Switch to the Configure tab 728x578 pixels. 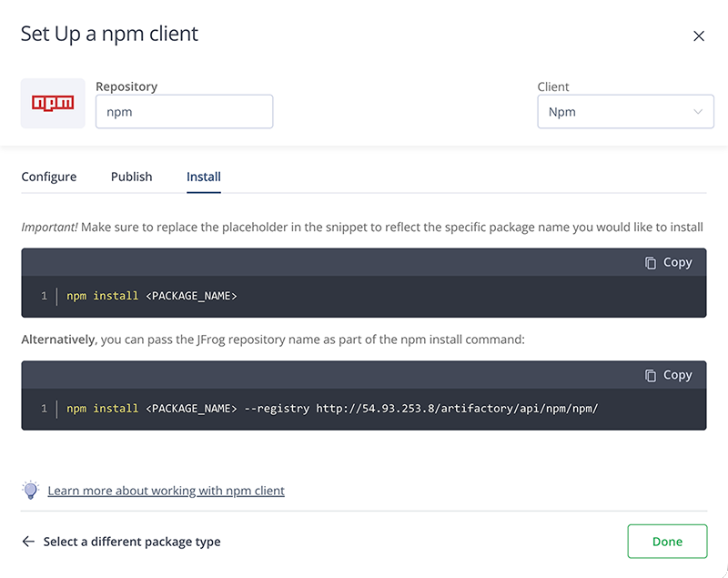pos(49,177)
